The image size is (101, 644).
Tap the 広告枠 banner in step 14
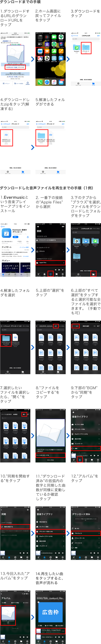[x=50, y=612]
